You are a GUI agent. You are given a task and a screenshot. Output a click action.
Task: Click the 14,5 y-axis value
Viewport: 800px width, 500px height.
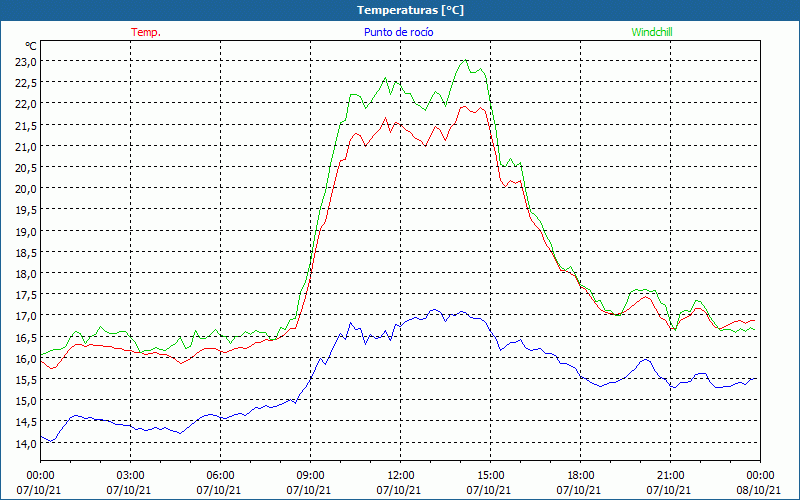pyautogui.click(x=26, y=422)
